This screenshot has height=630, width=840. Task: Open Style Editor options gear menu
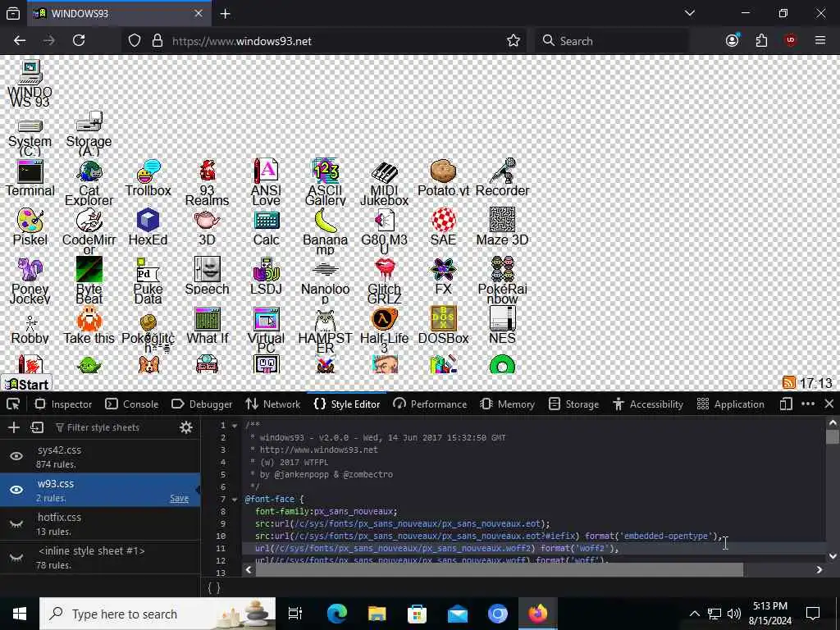click(x=186, y=427)
